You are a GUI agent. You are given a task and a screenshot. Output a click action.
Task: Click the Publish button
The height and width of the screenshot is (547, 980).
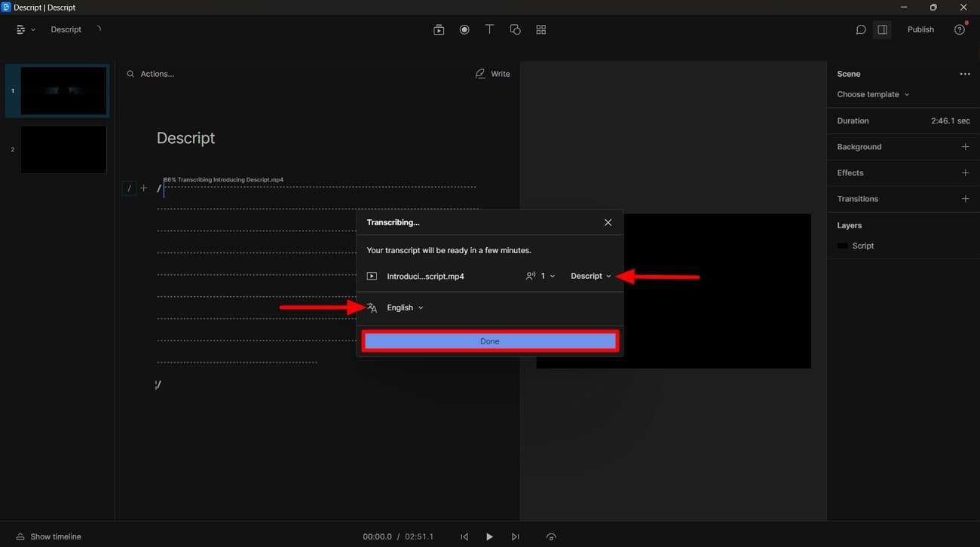(x=920, y=29)
